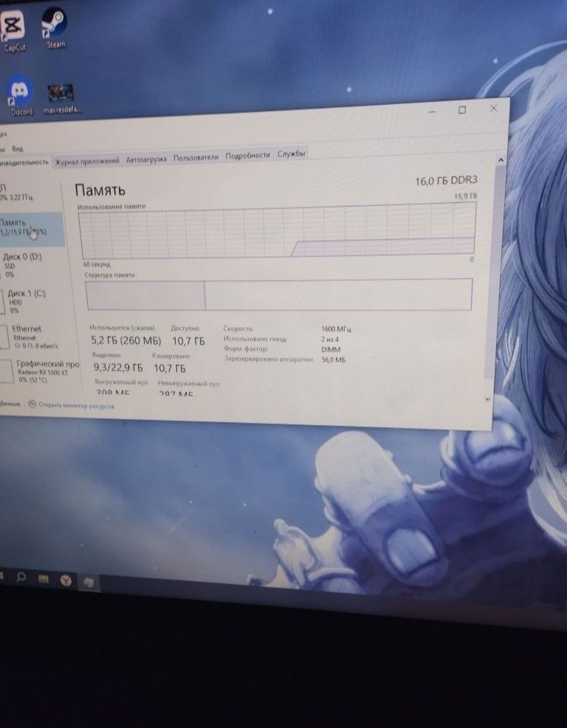Click the 10,7 ГБ value under Кэшировано
The height and width of the screenshot is (728, 567).
pos(170,369)
